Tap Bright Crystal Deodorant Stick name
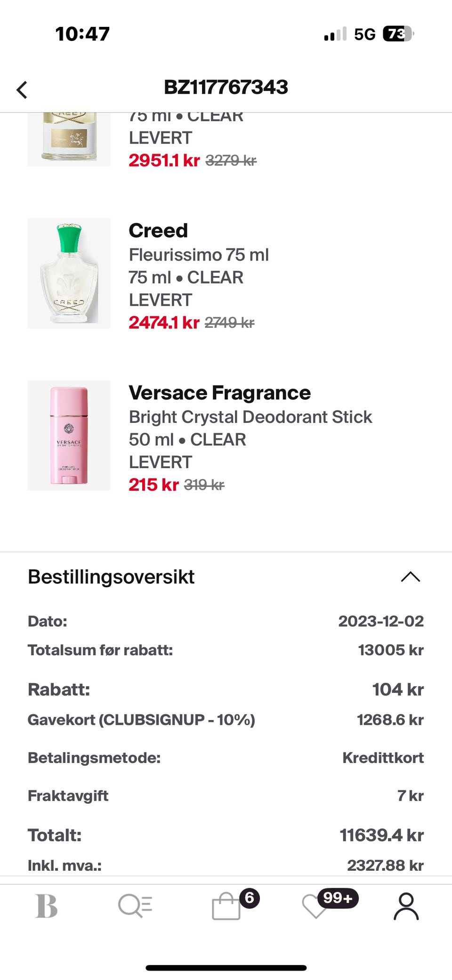The image size is (452, 980). click(250, 417)
